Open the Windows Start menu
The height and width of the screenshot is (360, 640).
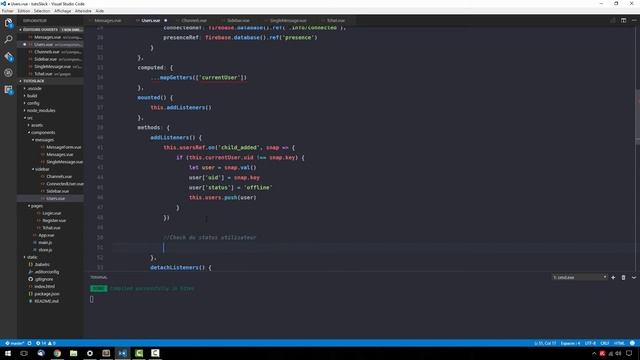pyautogui.click(x=8, y=353)
